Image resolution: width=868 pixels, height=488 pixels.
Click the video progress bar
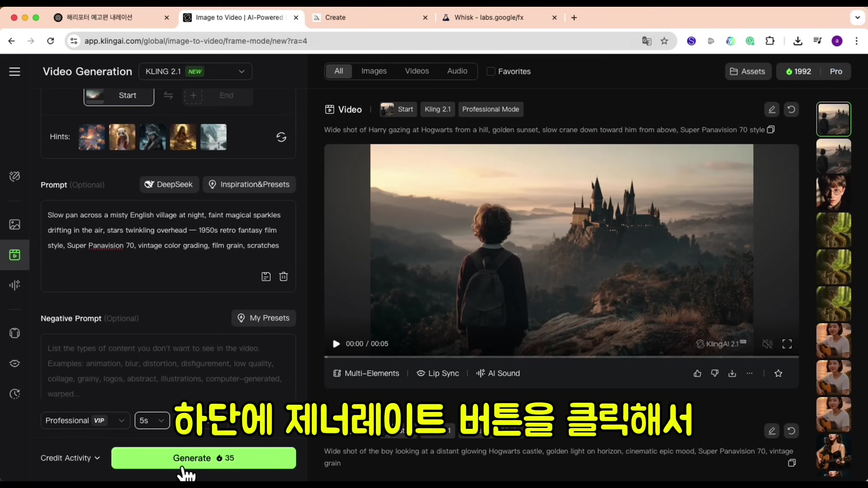coord(561,357)
